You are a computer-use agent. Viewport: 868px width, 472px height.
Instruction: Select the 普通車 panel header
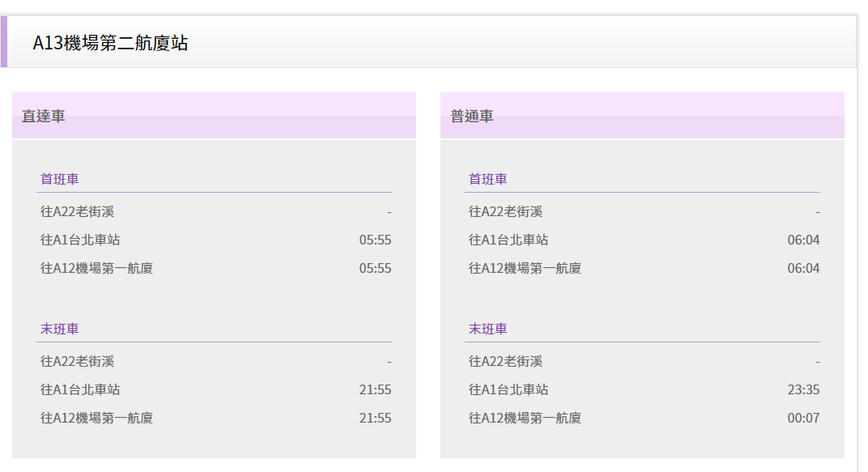click(642, 116)
